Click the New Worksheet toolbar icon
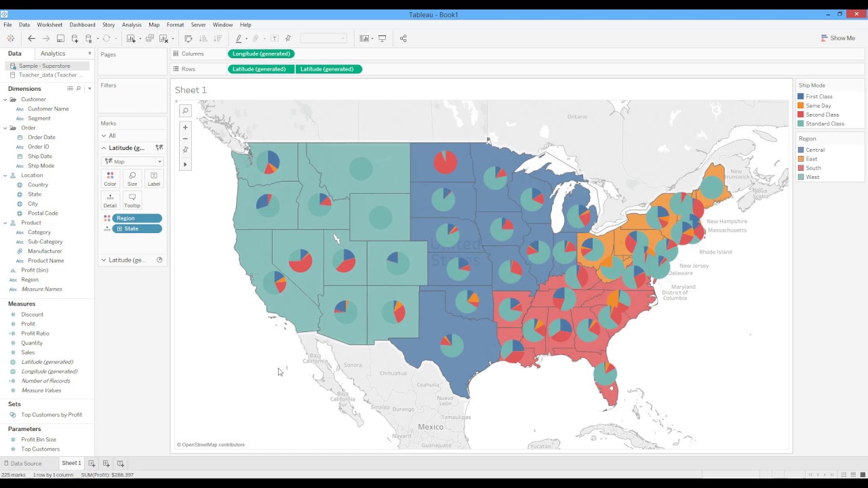 pos(131,39)
